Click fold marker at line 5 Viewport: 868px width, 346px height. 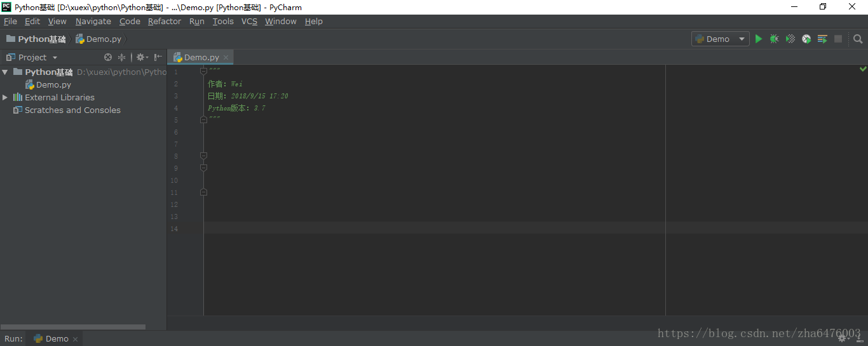pyautogui.click(x=203, y=119)
